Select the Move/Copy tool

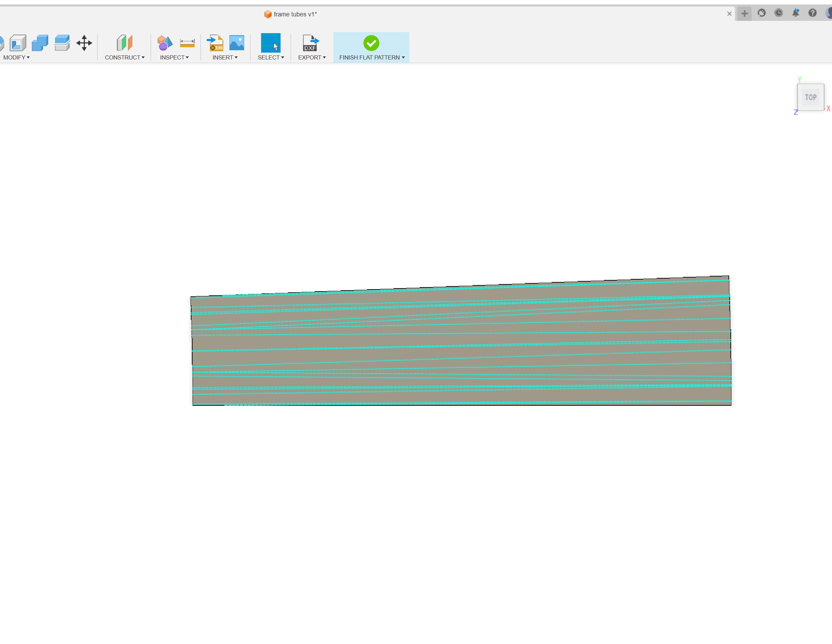(84, 43)
